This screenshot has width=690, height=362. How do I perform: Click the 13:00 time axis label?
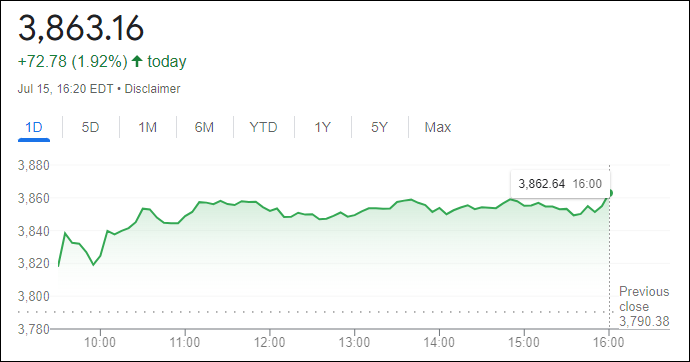pyautogui.click(x=354, y=342)
